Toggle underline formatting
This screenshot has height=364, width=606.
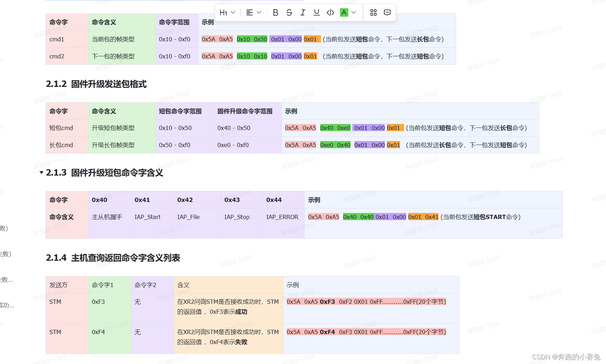[316, 12]
